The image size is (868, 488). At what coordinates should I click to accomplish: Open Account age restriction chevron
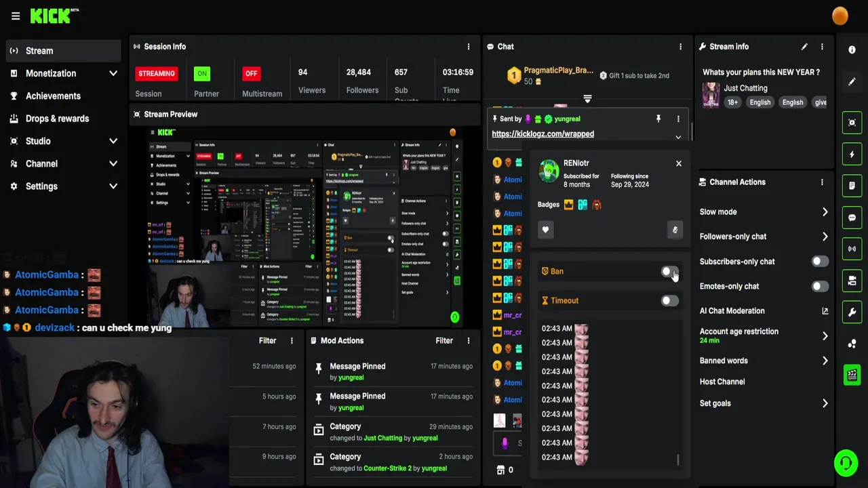[825, 336]
